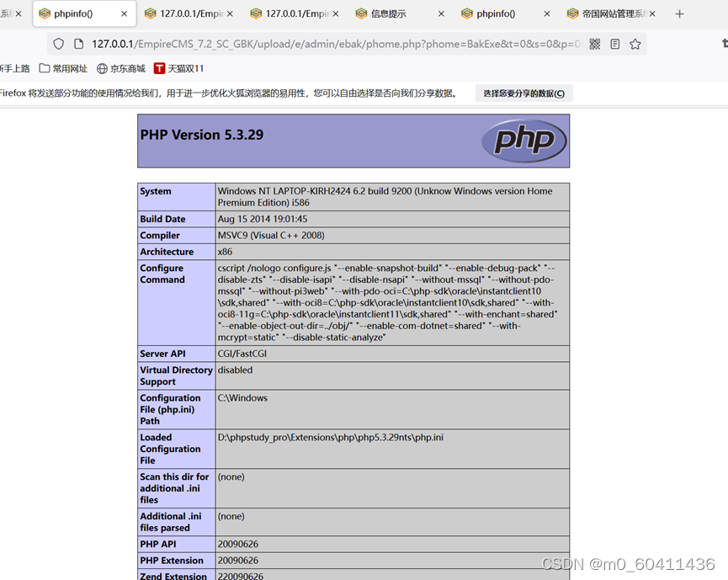Click the PHP Version 5.3.29 heading
Viewport: 728px width, 580px height.
point(201,135)
